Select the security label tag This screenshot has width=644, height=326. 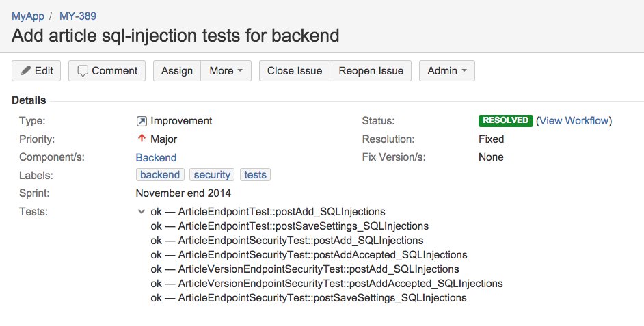(211, 175)
